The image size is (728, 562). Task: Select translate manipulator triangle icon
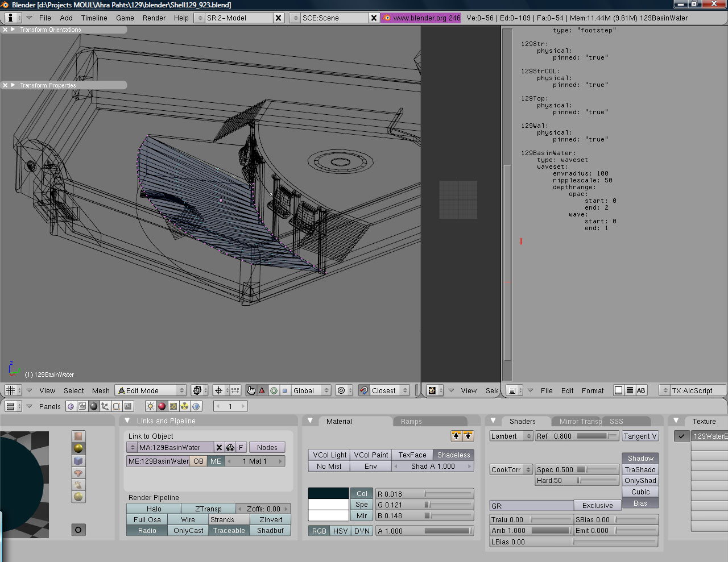click(262, 390)
